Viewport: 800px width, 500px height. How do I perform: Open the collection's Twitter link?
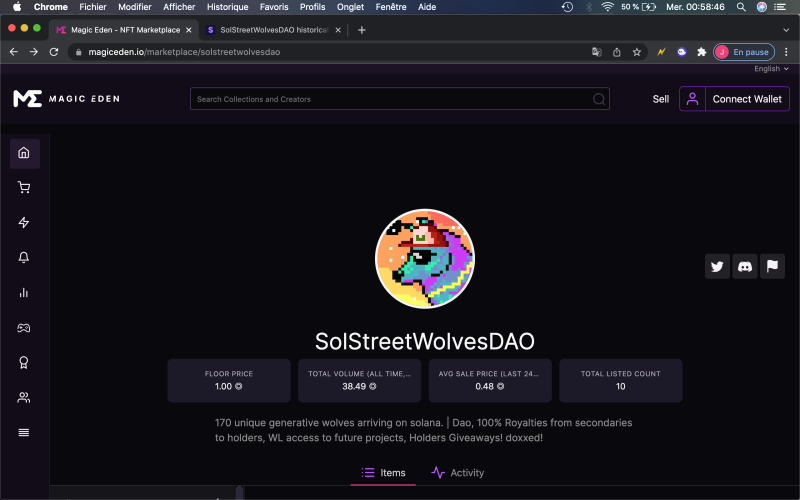[x=717, y=266]
